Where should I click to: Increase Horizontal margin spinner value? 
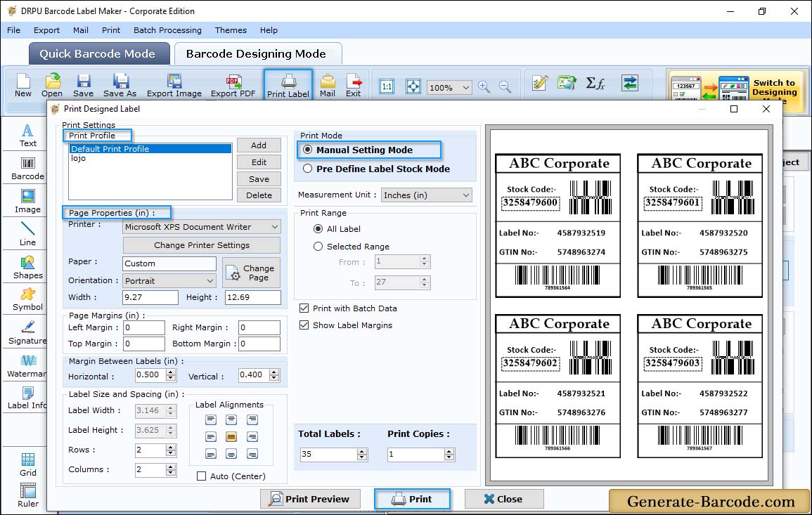click(171, 372)
